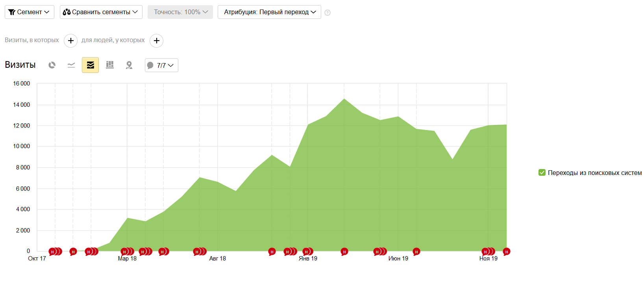The image size is (644, 292).
Task: Switch chart to pie chart view
Action: tap(52, 65)
